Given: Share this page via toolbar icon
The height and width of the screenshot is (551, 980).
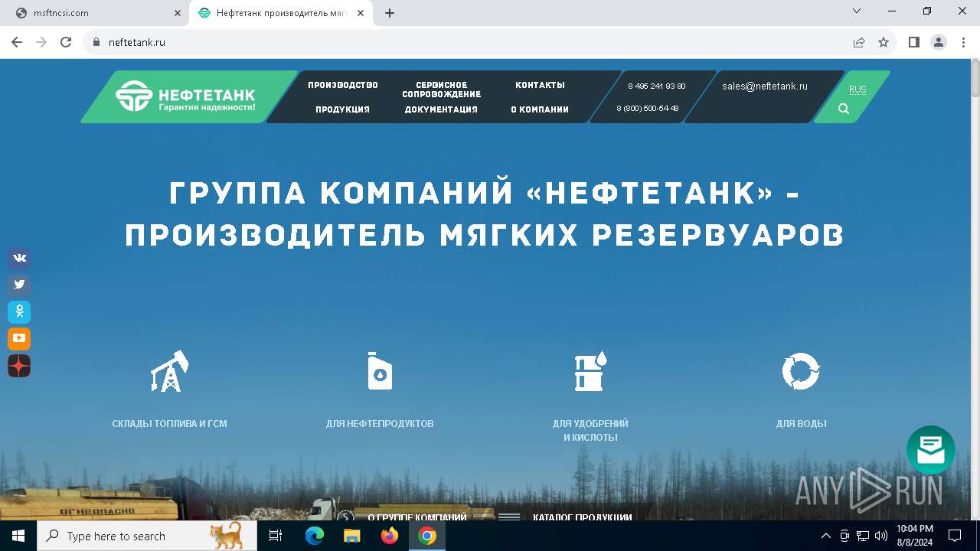Looking at the screenshot, I should click(859, 43).
